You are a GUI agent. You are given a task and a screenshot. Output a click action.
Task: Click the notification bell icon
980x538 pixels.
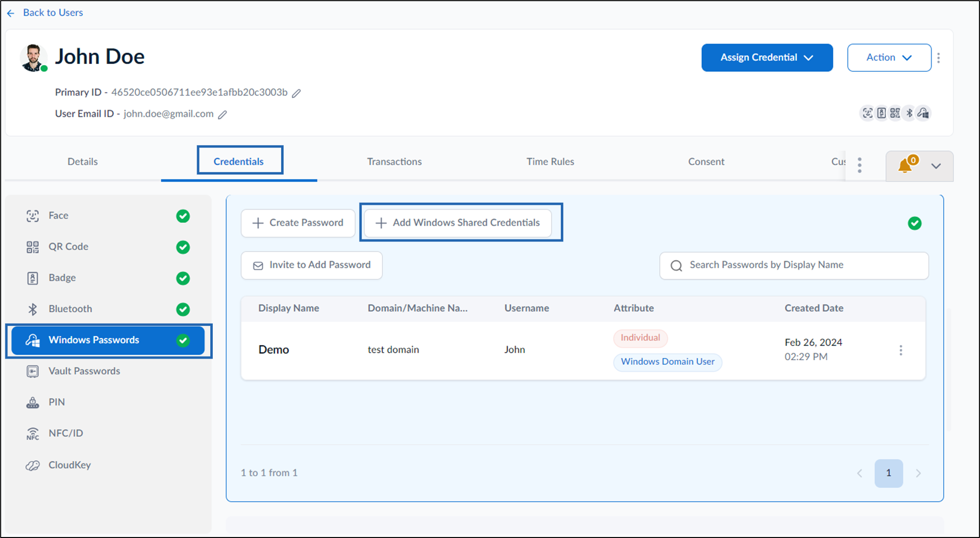[x=905, y=165]
